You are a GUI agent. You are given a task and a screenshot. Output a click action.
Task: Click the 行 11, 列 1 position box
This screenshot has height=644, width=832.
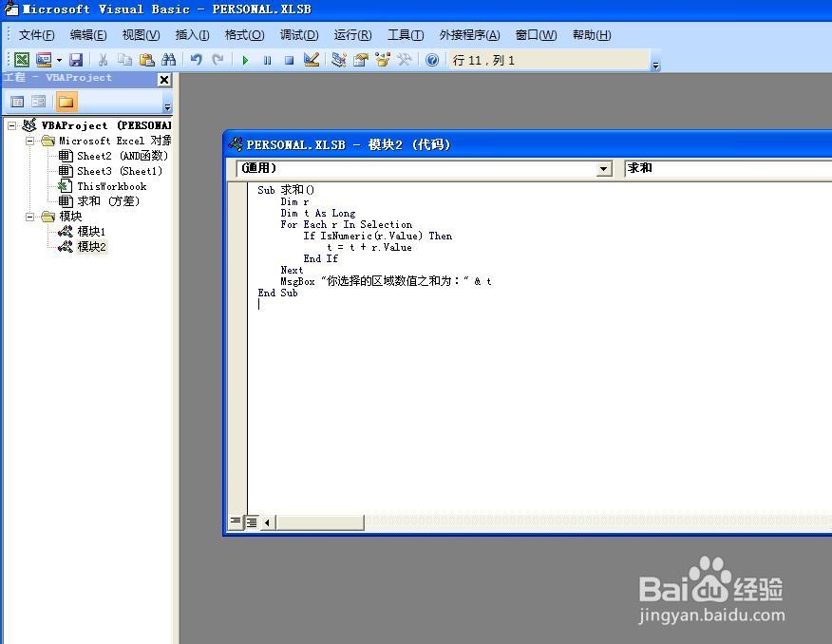pos(549,61)
